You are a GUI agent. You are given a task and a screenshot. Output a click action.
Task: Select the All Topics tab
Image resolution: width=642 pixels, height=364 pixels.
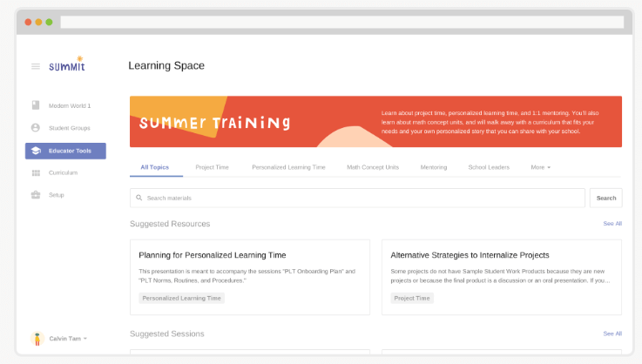[155, 167]
